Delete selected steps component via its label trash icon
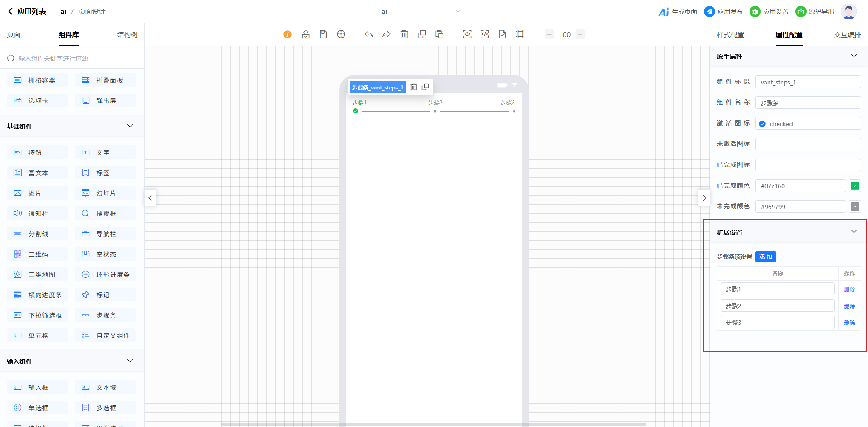 [x=414, y=87]
